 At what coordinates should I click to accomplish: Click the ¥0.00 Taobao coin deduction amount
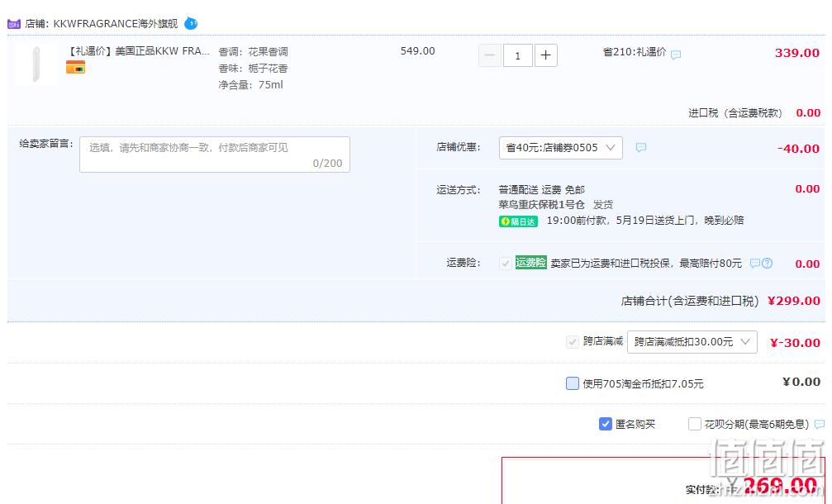(x=801, y=382)
